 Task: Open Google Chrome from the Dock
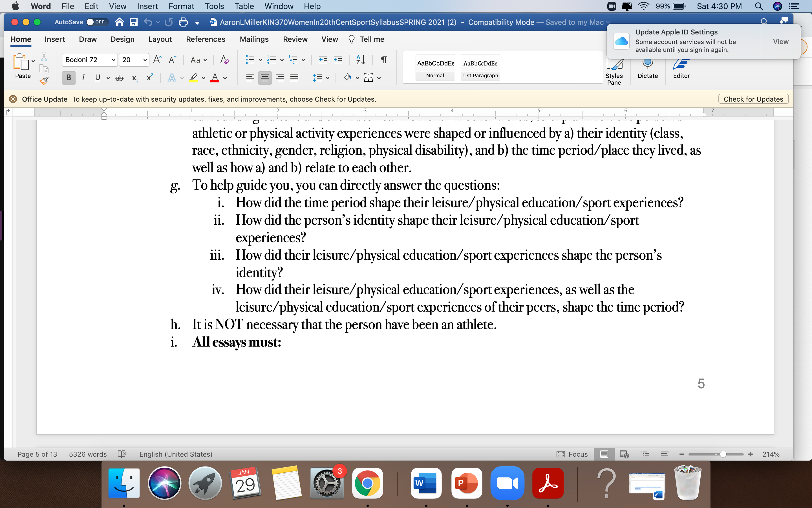(367, 483)
